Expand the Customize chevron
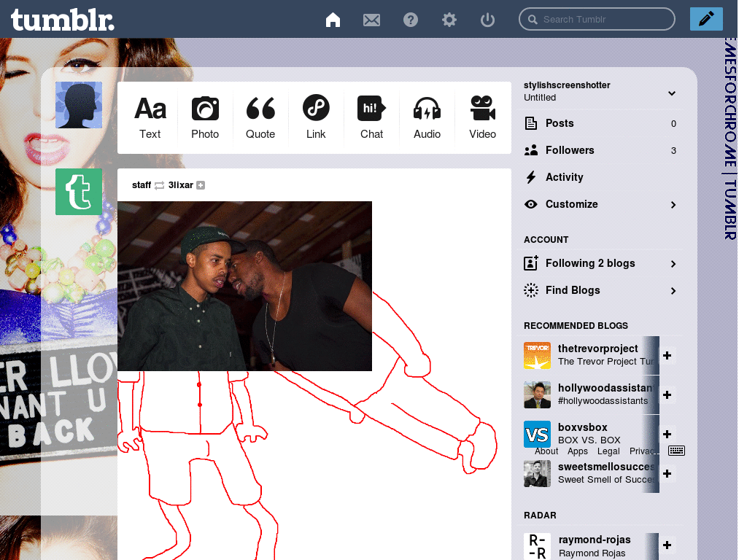 (673, 205)
